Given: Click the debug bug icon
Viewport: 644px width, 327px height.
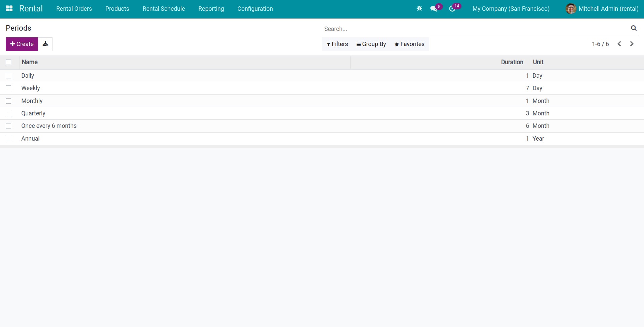Looking at the screenshot, I should tap(419, 9).
